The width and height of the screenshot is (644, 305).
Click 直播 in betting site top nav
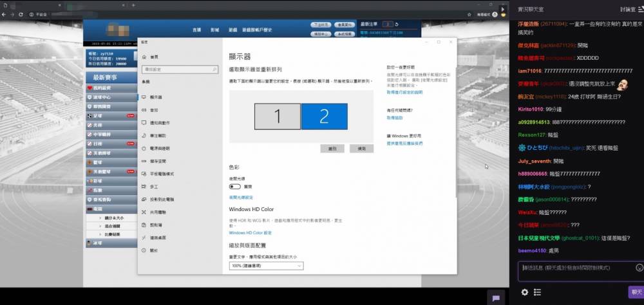[196, 30]
